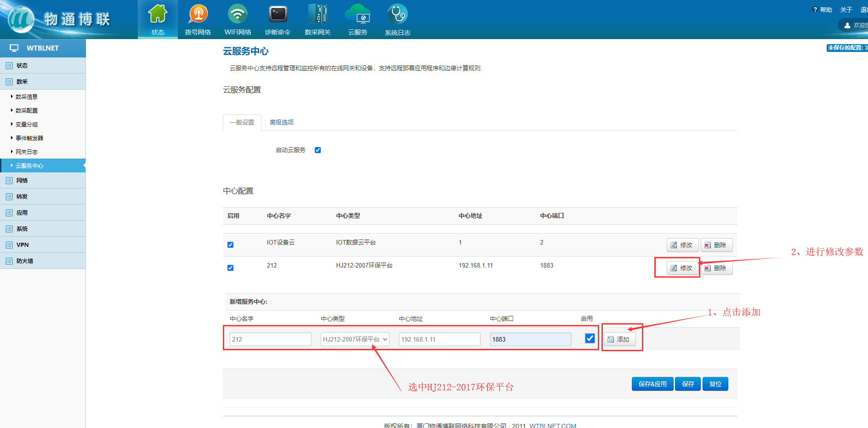Click the green house 状态 icon
868x428 pixels.
coord(158,15)
